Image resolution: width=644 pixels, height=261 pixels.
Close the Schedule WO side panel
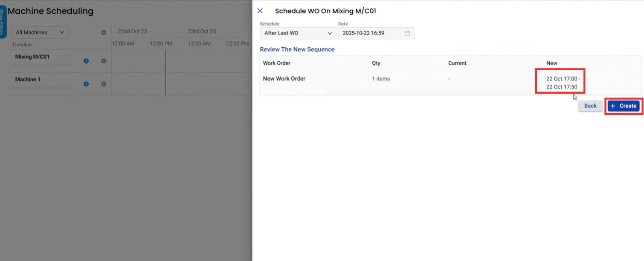tap(260, 11)
